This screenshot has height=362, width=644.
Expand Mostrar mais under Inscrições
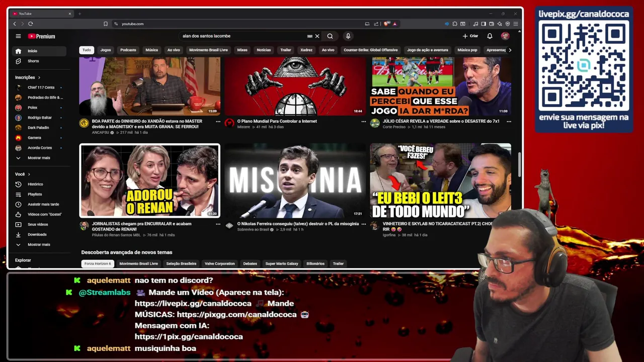coord(39,158)
